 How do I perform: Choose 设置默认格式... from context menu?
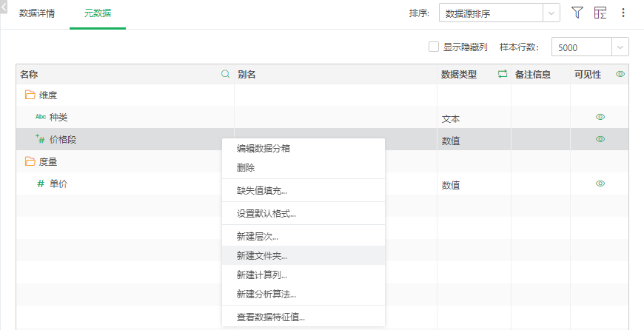(303, 214)
